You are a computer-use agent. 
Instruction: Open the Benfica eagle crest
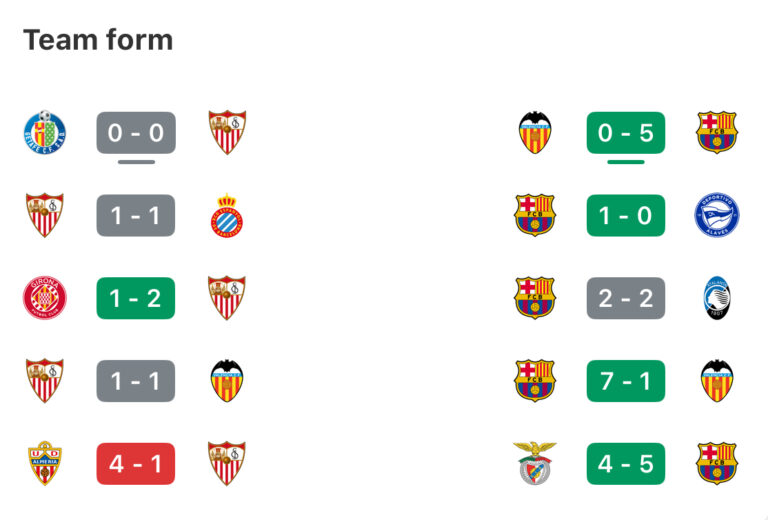(x=535, y=463)
